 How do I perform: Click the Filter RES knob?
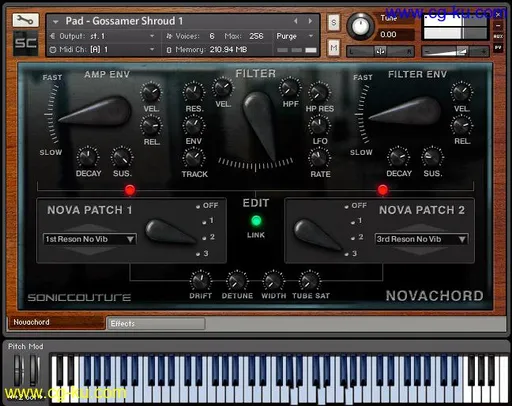tap(194, 92)
